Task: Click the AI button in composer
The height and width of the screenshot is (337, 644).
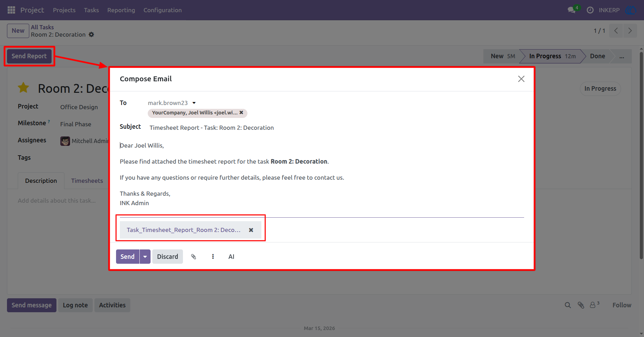Action: pos(231,257)
